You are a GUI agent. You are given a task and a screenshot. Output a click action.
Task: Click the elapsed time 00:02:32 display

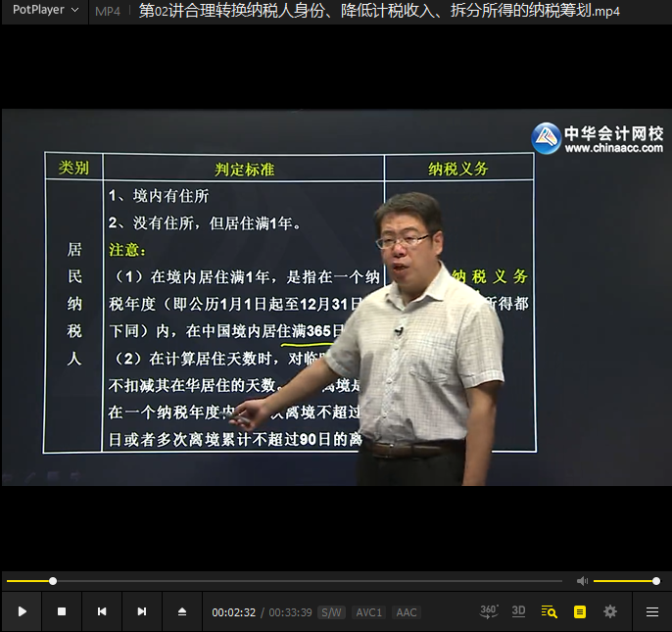point(233,612)
